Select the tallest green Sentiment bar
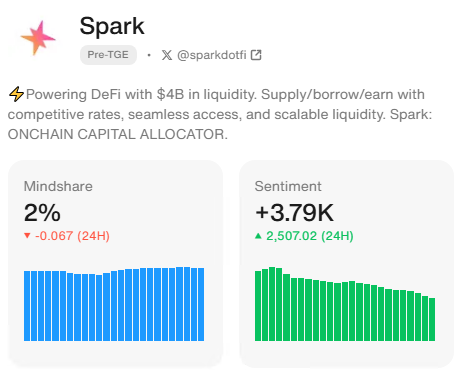Screen dimensions: 464x370 (272, 304)
